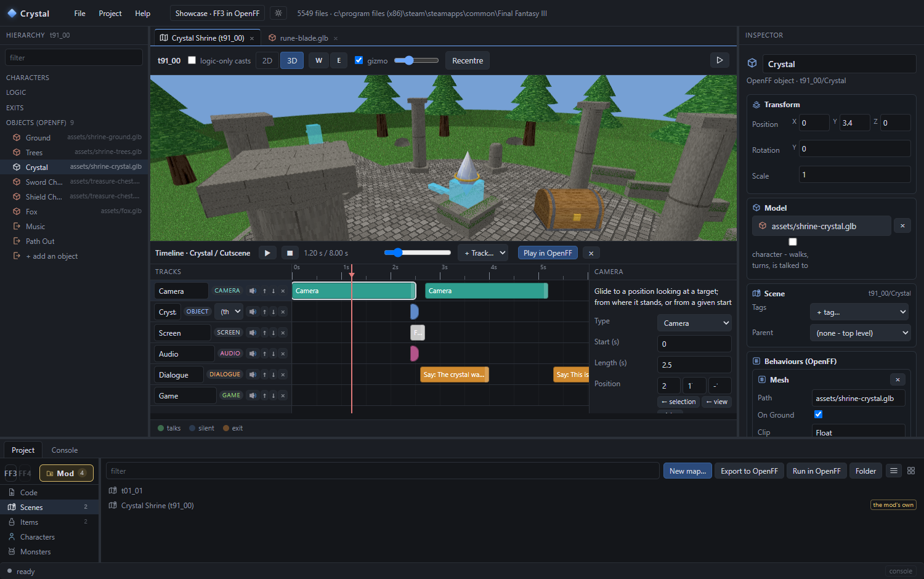924x579 pixels.
Task: Switch to the Console tab
Action: pyautogui.click(x=65, y=450)
